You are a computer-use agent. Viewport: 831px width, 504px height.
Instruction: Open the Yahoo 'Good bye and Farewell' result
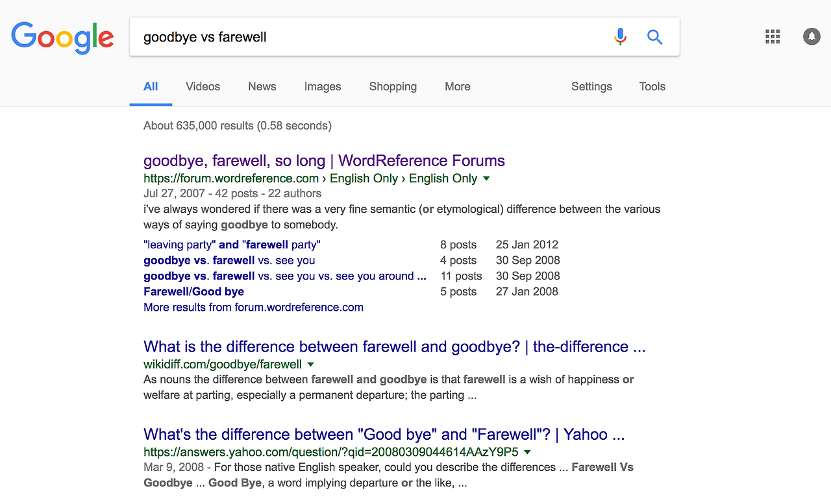[384, 434]
